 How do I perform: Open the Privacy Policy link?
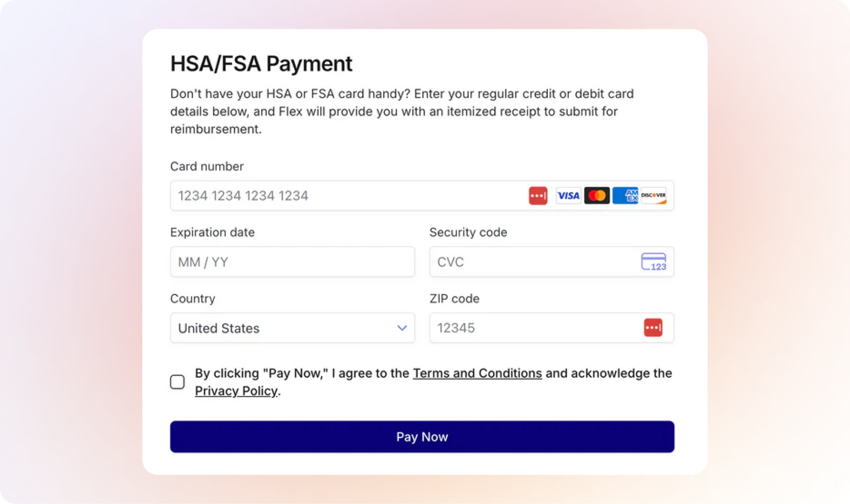[236, 391]
